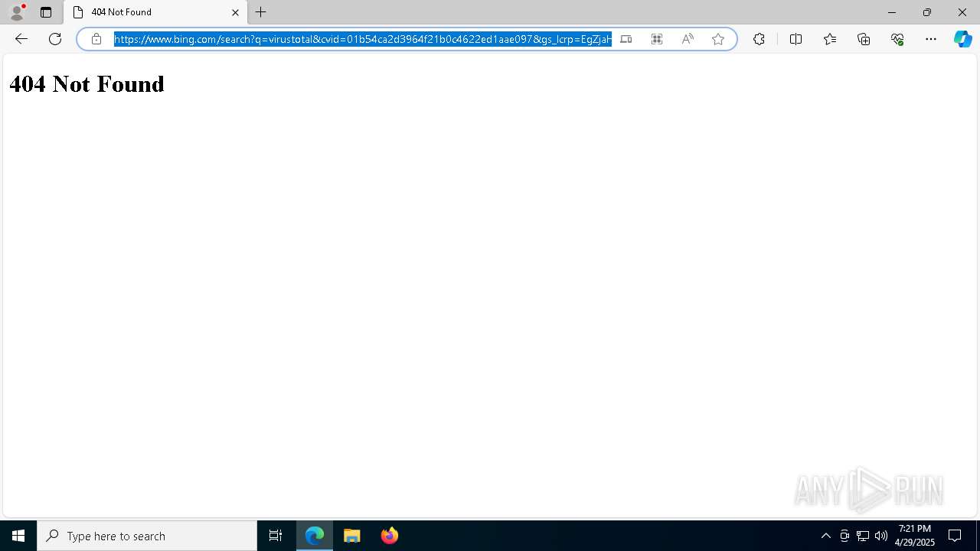Open a new tab with plus button
The height and width of the screenshot is (551, 980).
[x=261, y=12]
